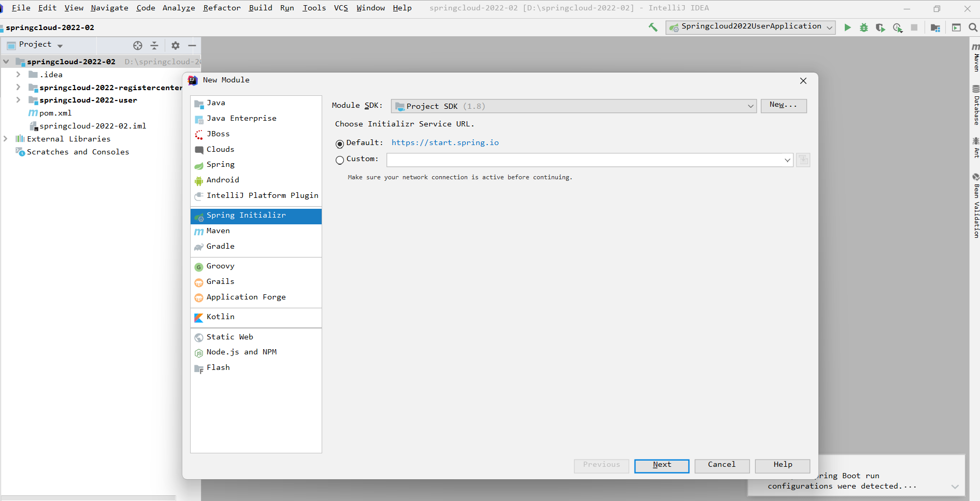Open Search Everywhere magnifier icon

click(x=973, y=27)
